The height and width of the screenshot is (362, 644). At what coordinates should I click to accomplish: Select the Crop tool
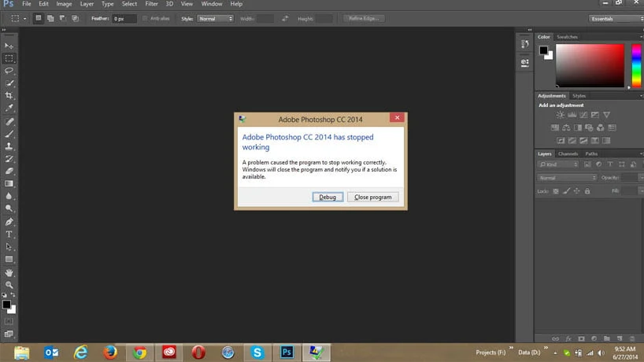pos(9,95)
